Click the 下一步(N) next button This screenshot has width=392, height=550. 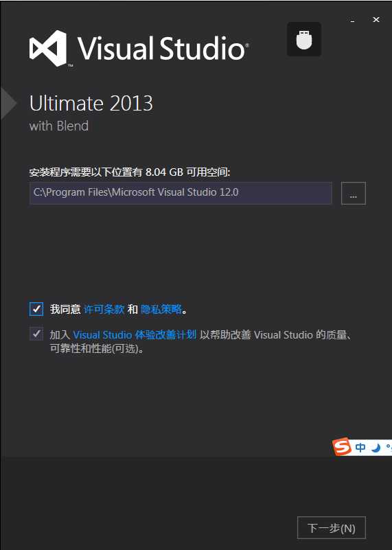(332, 527)
